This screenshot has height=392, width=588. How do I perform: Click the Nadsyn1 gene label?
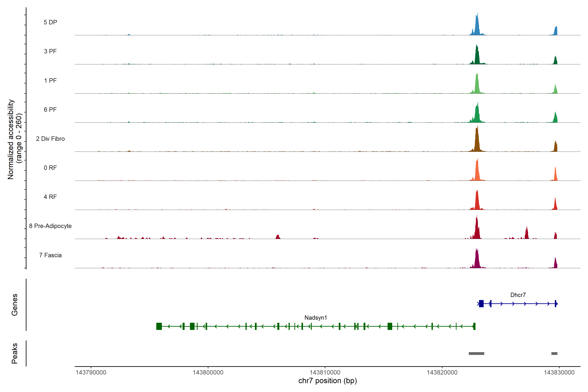click(x=316, y=318)
